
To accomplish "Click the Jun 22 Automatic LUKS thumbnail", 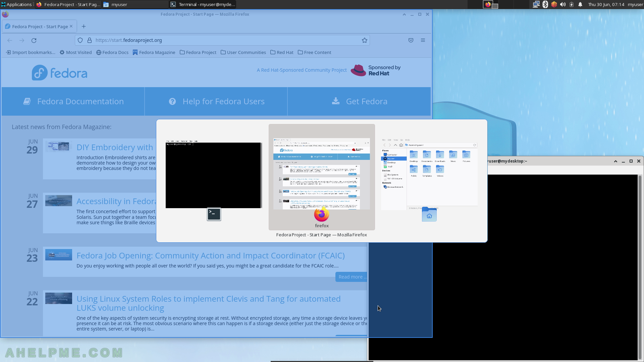I will point(59,298).
